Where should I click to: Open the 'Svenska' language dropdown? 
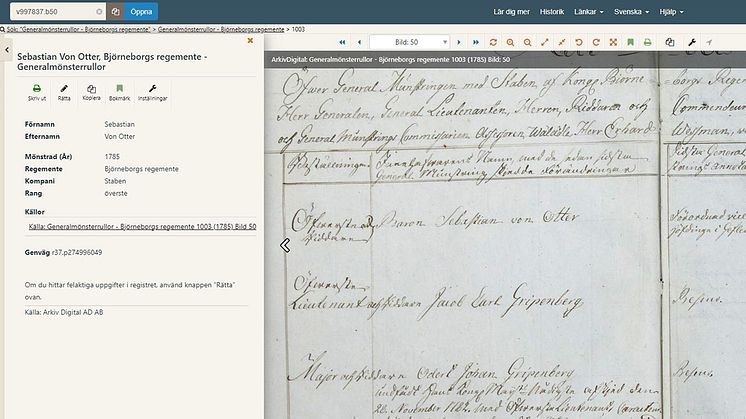[631, 12]
